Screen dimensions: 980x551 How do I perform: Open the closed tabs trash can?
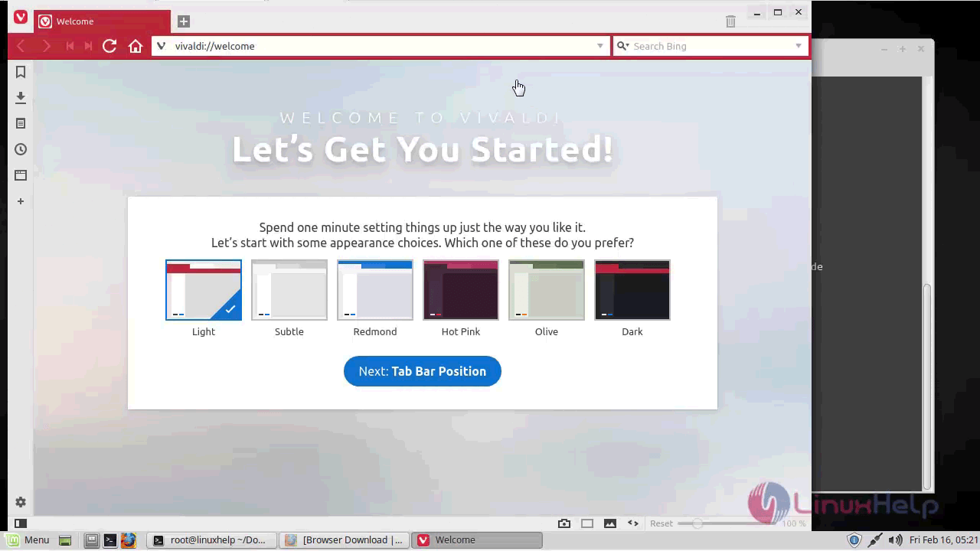click(730, 21)
